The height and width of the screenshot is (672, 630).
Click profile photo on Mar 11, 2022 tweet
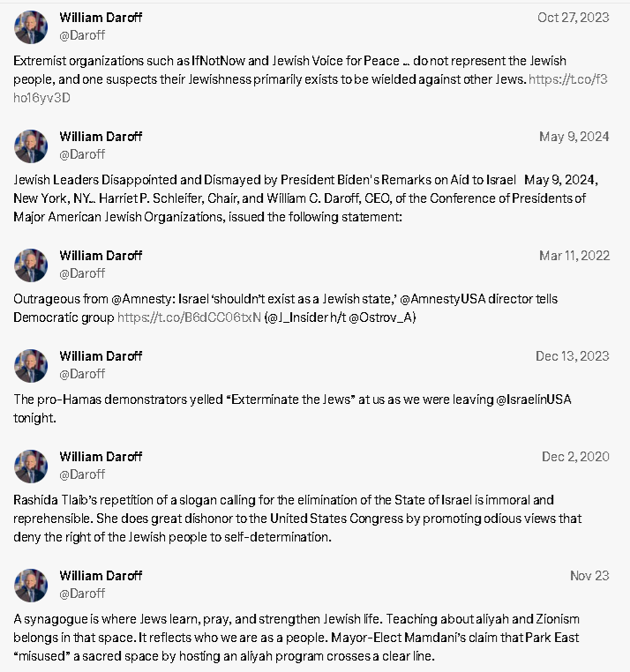coord(31,265)
